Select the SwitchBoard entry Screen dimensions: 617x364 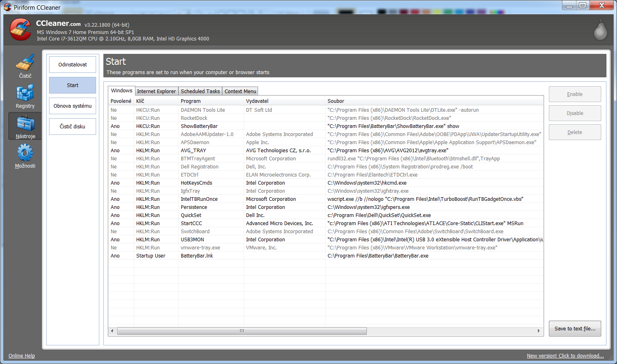point(326,232)
